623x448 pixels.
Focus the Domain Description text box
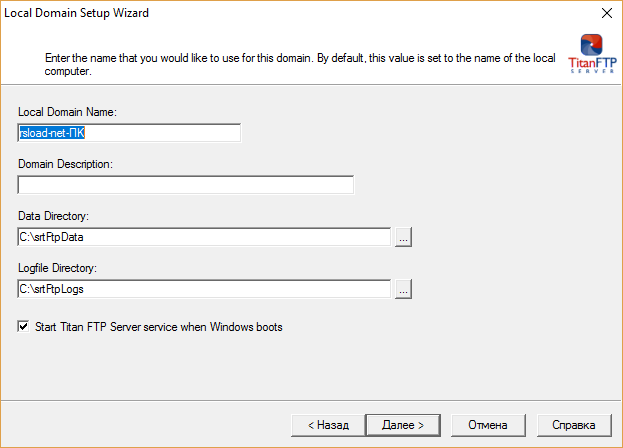(185, 185)
